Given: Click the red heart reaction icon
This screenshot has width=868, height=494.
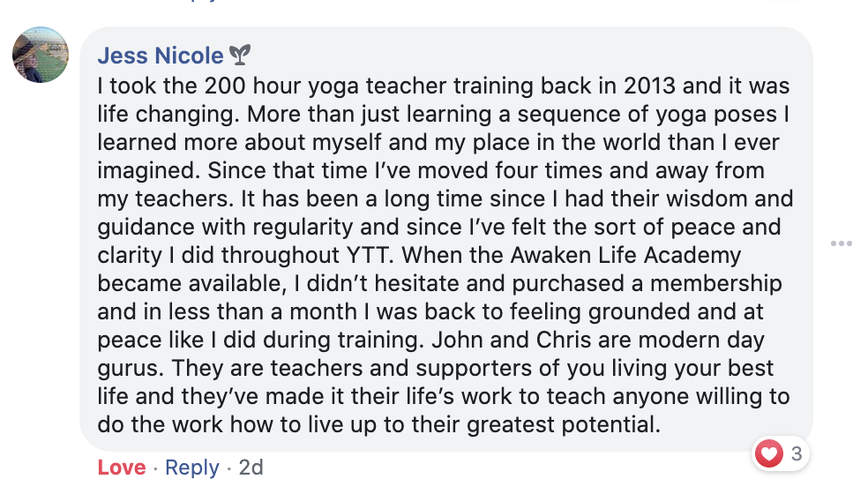Looking at the screenshot, I should [769, 453].
